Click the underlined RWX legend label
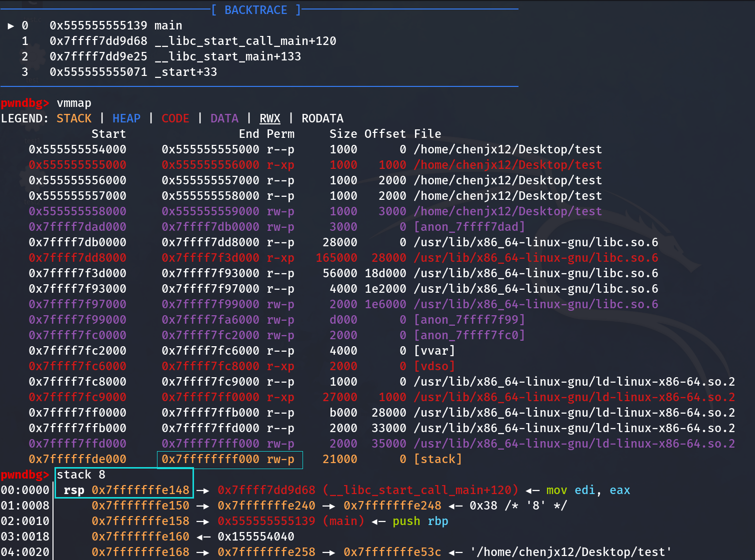 click(x=270, y=118)
